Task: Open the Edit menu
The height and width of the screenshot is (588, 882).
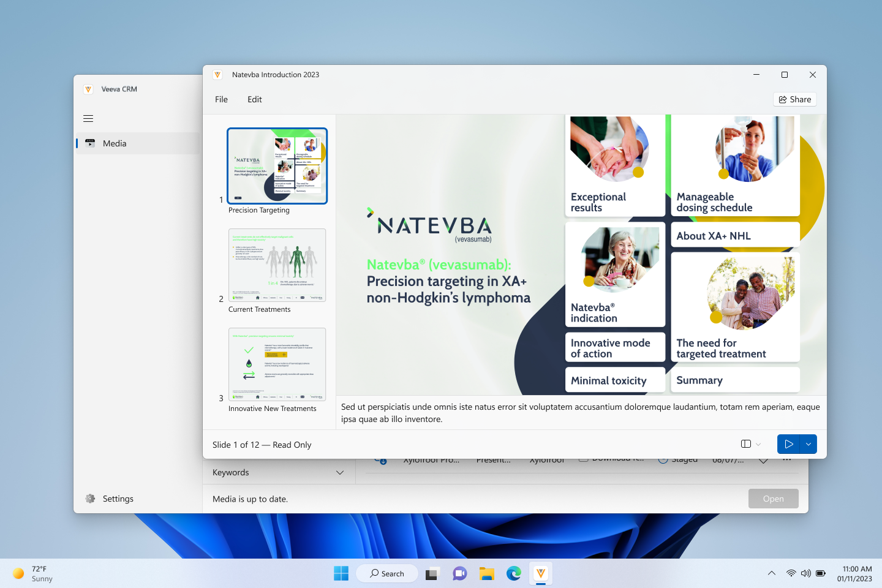Action: tap(254, 99)
